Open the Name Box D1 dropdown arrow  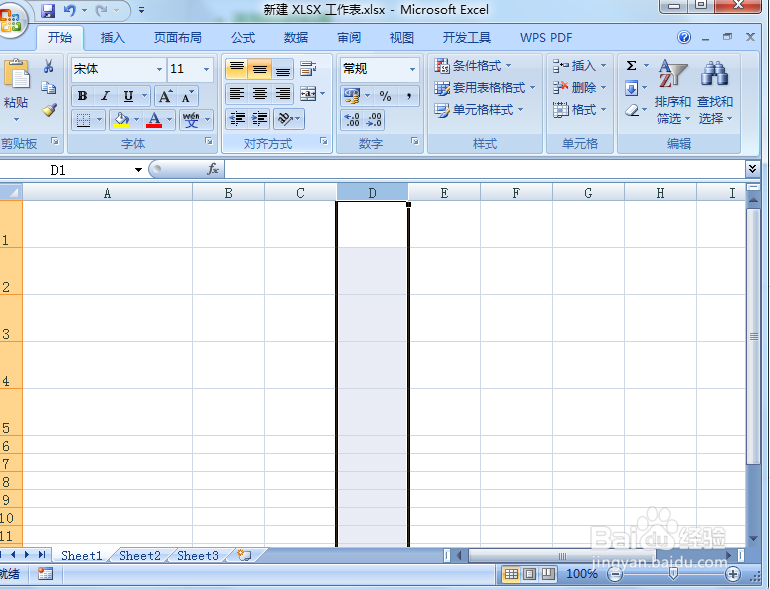pyautogui.click(x=138, y=169)
